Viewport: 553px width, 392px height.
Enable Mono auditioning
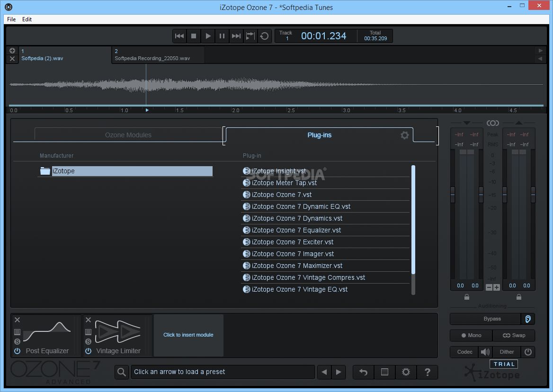[x=471, y=335]
